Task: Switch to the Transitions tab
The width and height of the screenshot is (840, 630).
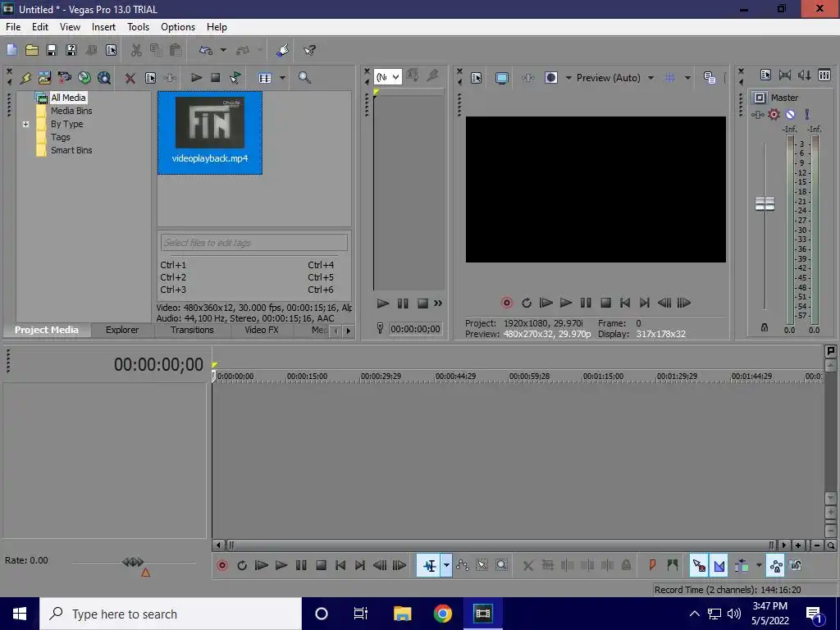Action: (x=192, y=330)
